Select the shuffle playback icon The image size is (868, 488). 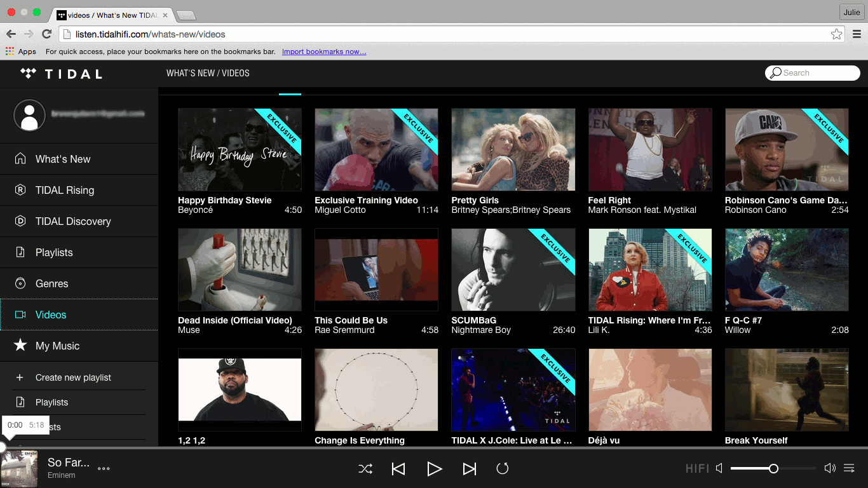[365, 468]
